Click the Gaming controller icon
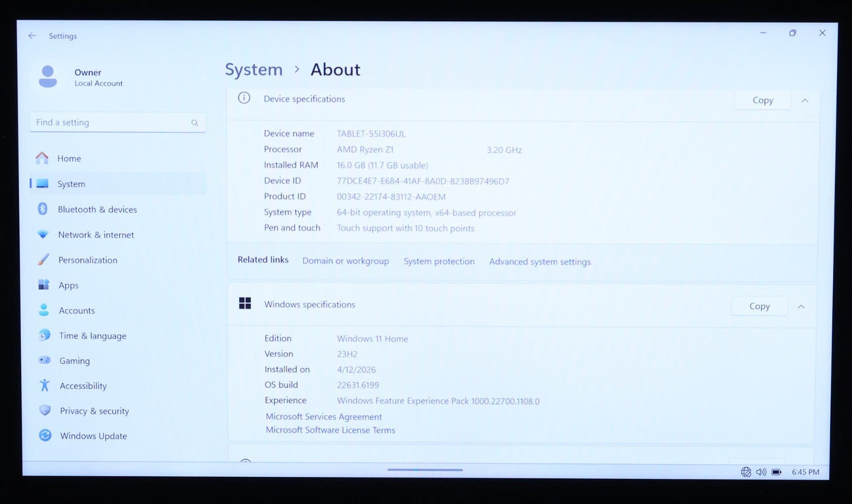852x504 pixels. pyautogui.click(x=45, y=360)
